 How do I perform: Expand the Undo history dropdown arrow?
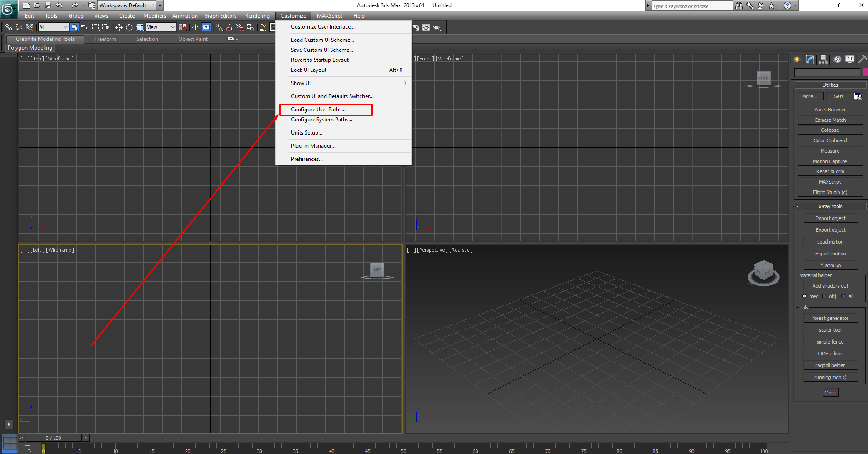[67, 5]
